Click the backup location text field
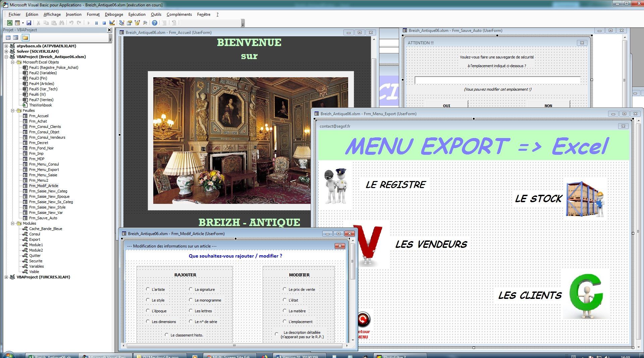This screenshot has width=644, height=358. pos(497,80)
